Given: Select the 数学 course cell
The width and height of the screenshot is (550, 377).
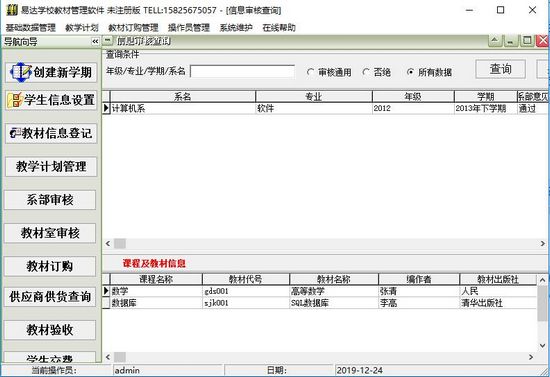Looking at the screenshot, I should [156, 291].
